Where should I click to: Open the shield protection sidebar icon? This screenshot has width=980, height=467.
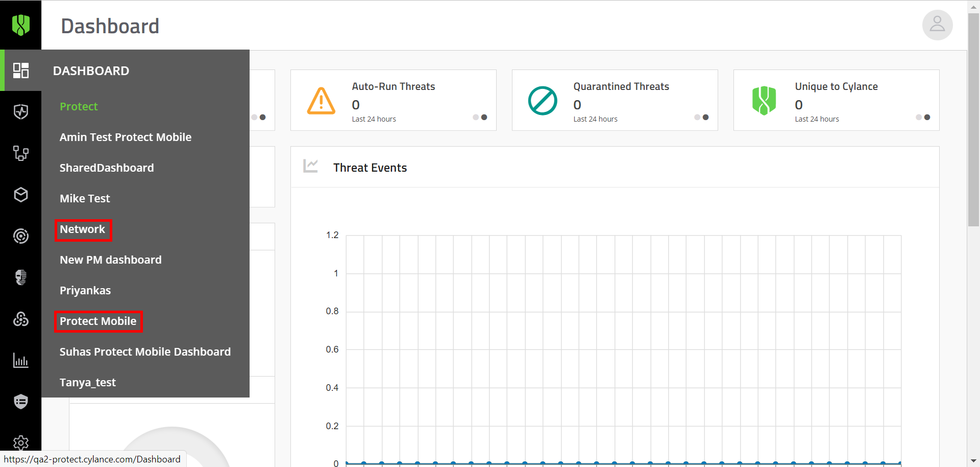click(x=20, y=112)
